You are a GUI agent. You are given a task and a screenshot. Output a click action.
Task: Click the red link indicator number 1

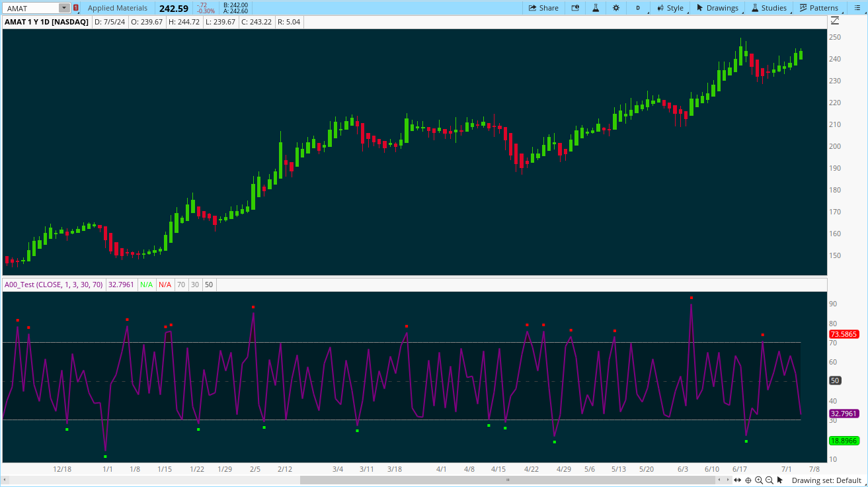tap(76, 8)
